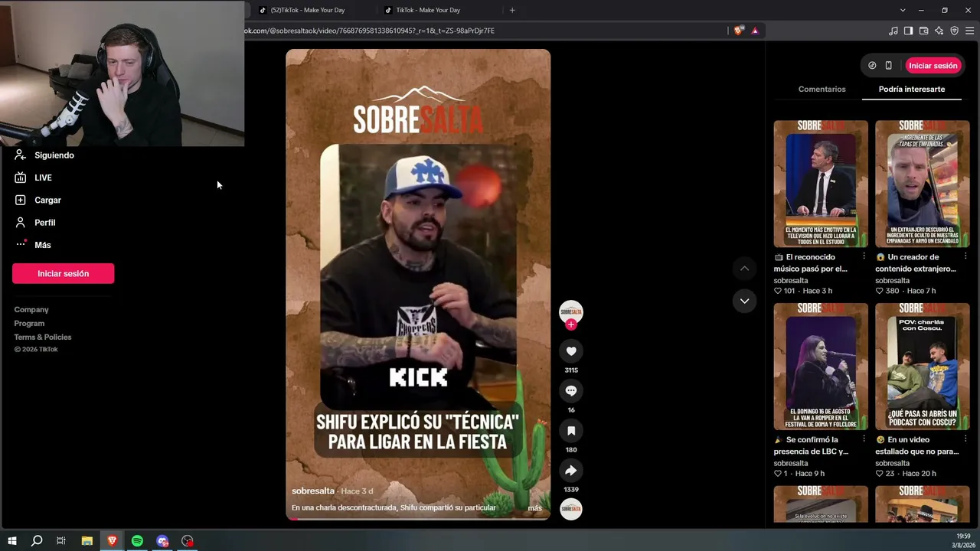Expand the video description with 'más'
Image resolution: width=980 pixels, height=551 pixels.
(534, 508)
